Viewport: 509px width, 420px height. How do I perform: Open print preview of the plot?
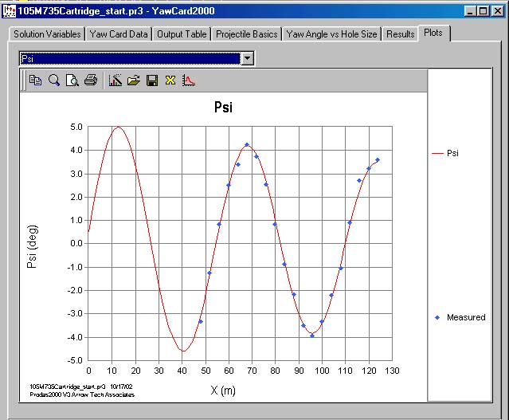click(72, 80)
